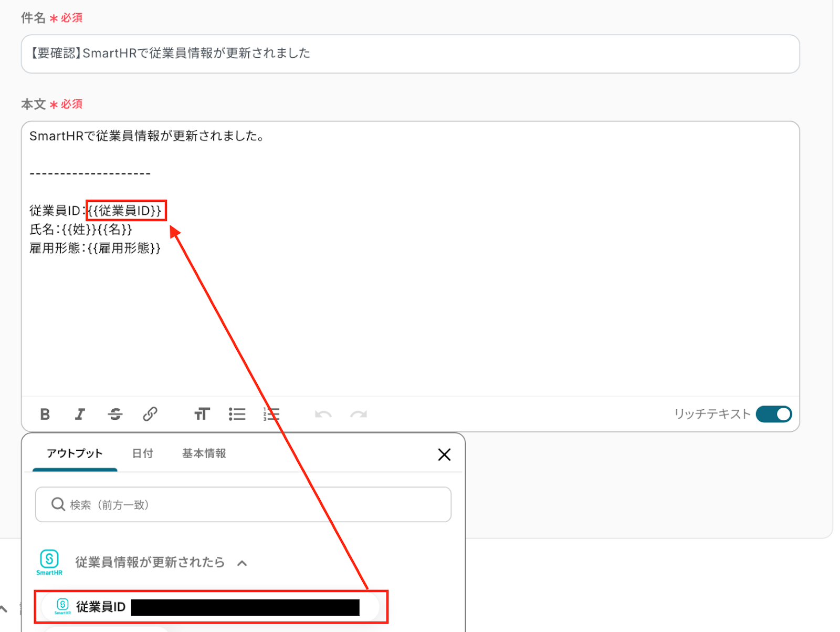Click the 雇用形態：{{雇用形態}} line
The width and height of the screenshot is (840, 632).
(x=95, y=248)
